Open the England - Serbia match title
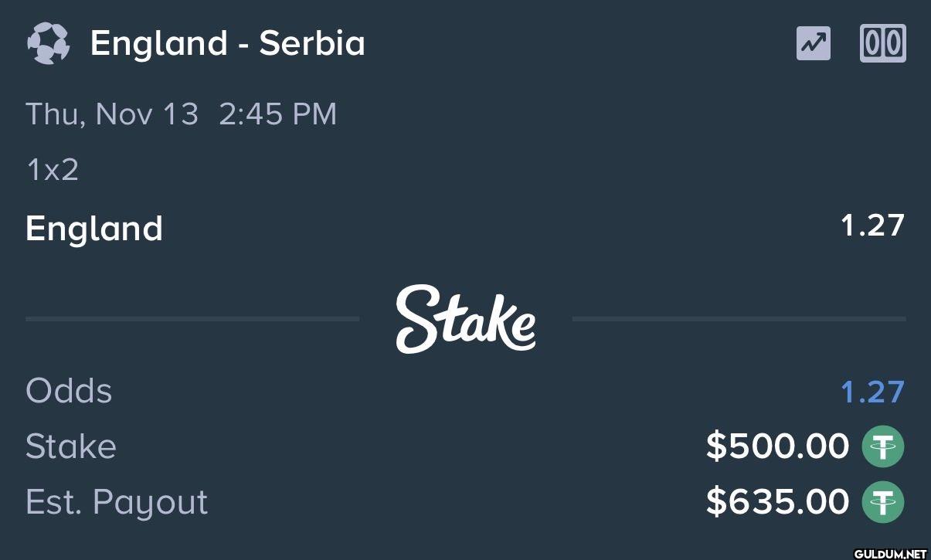931x560 pixels. (x=228, y=43)
